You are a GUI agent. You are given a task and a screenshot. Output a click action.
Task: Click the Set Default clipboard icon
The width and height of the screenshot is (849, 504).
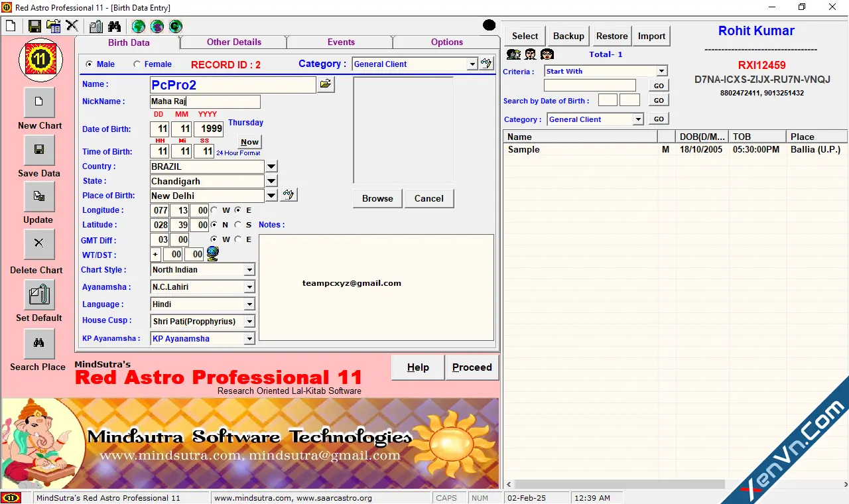tap(39, 294)
